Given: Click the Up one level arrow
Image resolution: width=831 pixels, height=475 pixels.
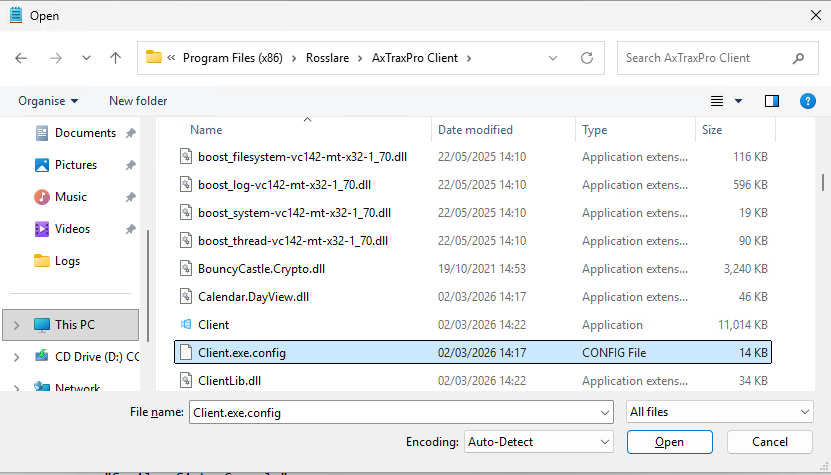Looking at the screenshot, I should (115, 58).
